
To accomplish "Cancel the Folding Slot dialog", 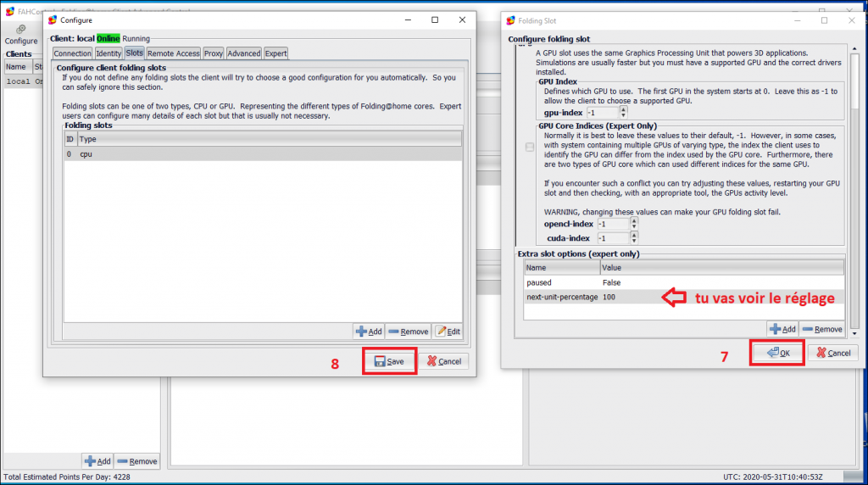I will pos(832,353).
